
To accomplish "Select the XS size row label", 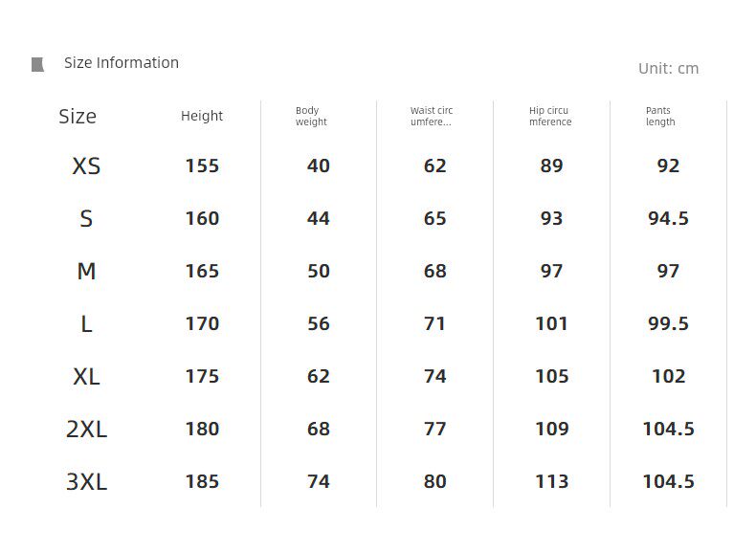I will point(86,166).
